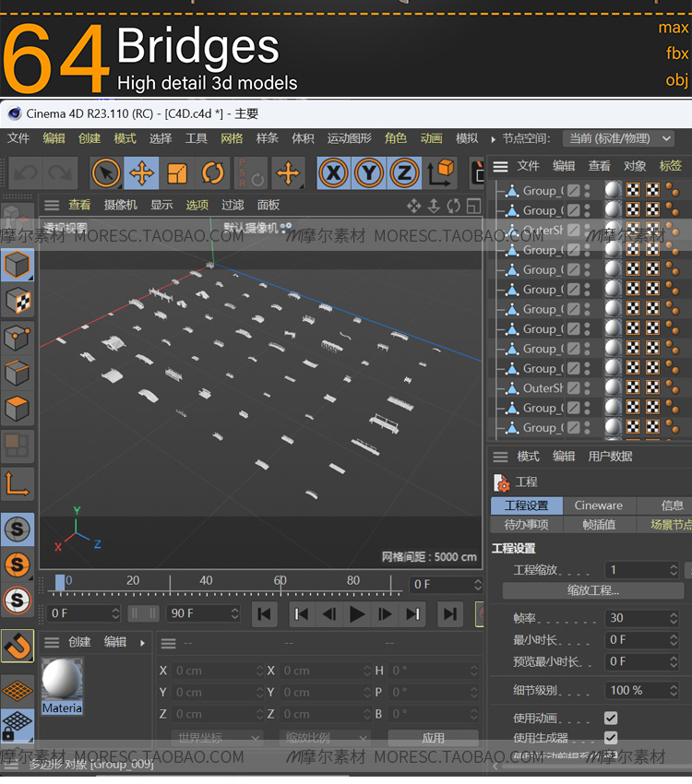Select the Polygons mode orange cube
The height and width of the screenshot is (784, 692).
coord(18,409)
